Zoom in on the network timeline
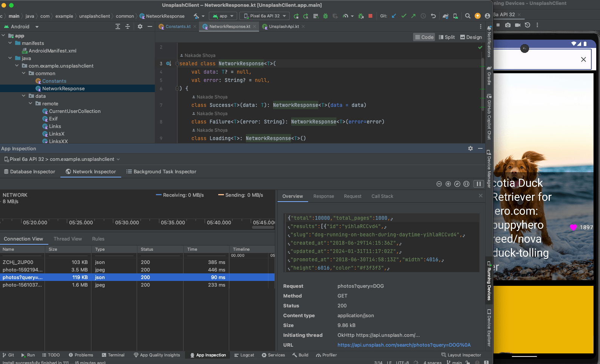The image size is (600, 364). 448,184
